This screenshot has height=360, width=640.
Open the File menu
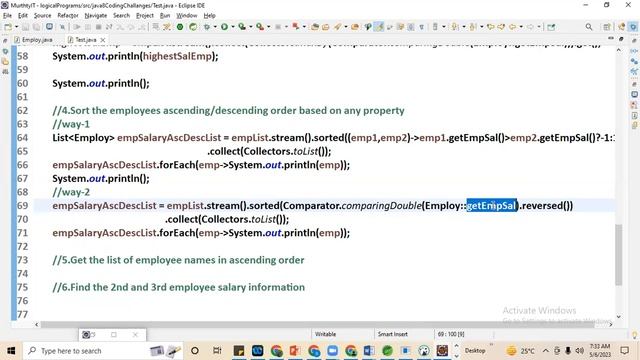tap(7, 16)
